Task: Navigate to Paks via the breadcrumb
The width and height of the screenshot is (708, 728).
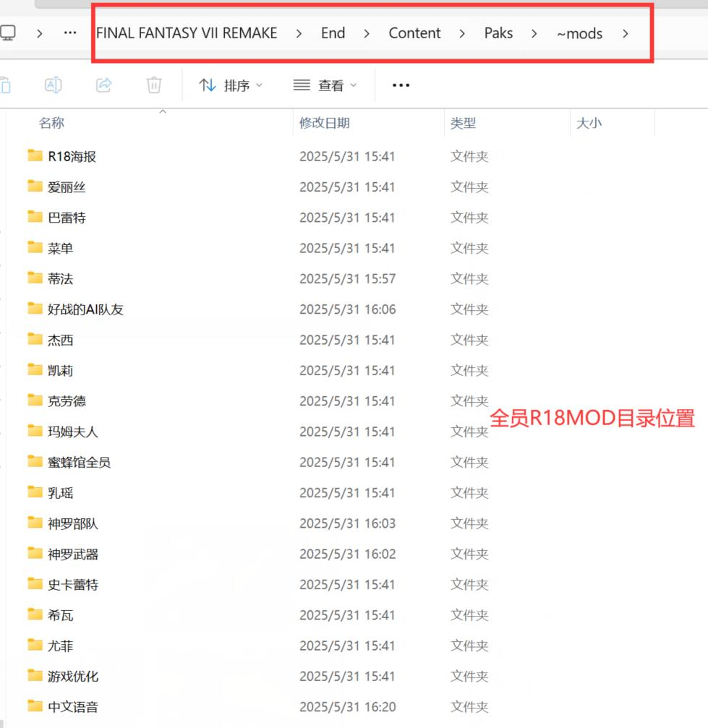Action: tap(498, 33)
